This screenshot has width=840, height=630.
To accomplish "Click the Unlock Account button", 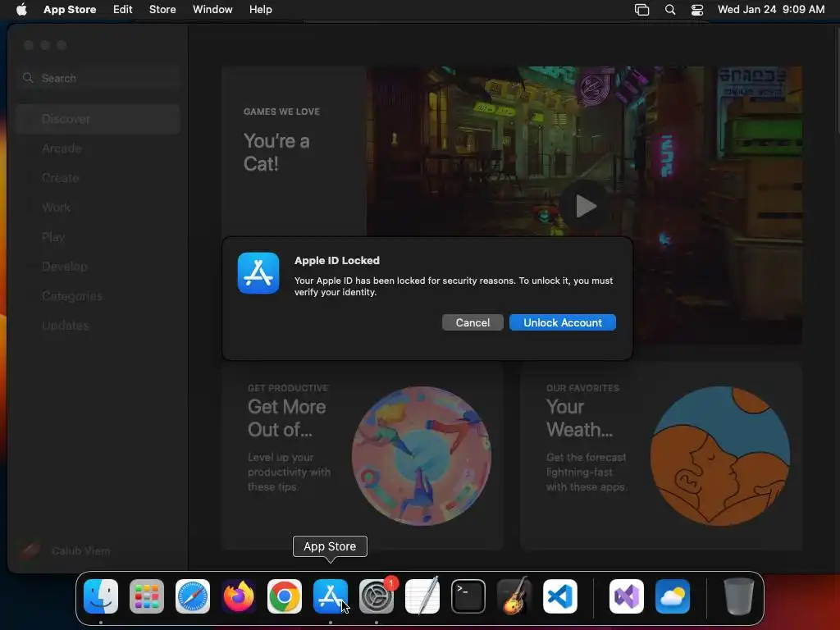I will 563,322.
